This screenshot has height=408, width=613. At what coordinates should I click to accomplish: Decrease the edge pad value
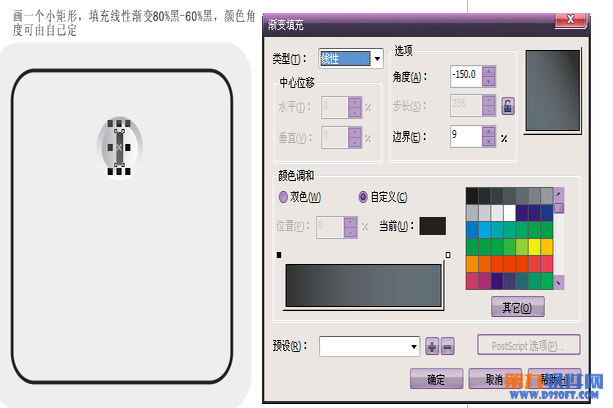(489, 141)
